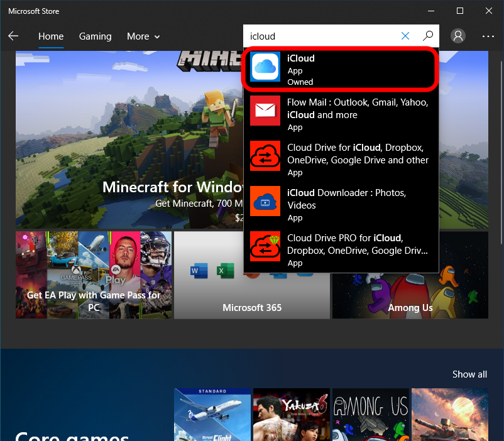This screenshot has width=504, height=441.
Task: Switch to the Gaming tab
Action: click(95, 36)
